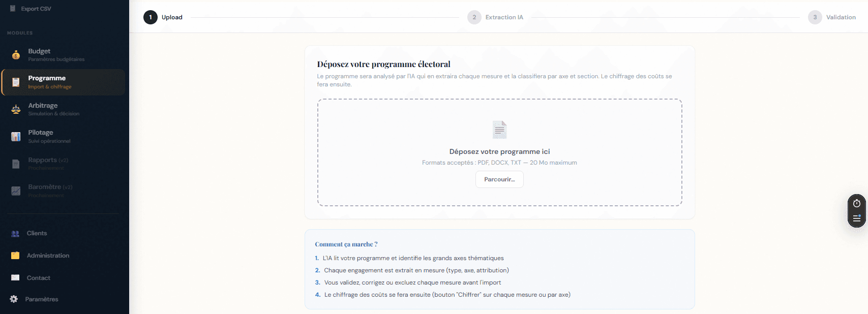The image size is (868, 314).
Task: Open the Rapports (v2) entry
Action: 64,164
